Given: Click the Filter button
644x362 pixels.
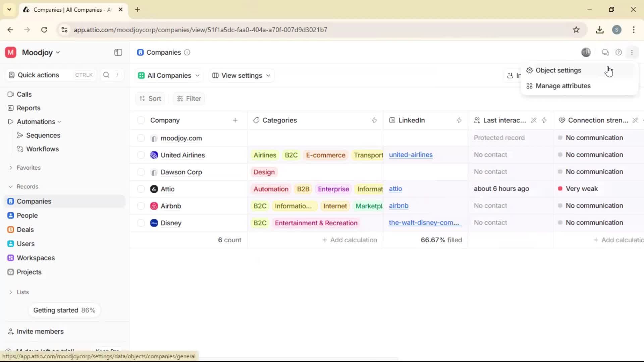Looking at the screenshot, I should tap(189, 99).
